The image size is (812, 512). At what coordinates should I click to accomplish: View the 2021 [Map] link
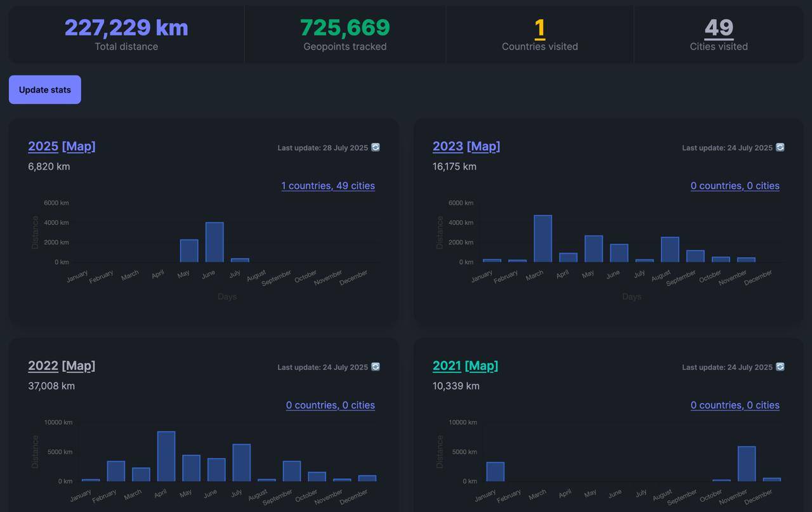click(x=481, y=366)
